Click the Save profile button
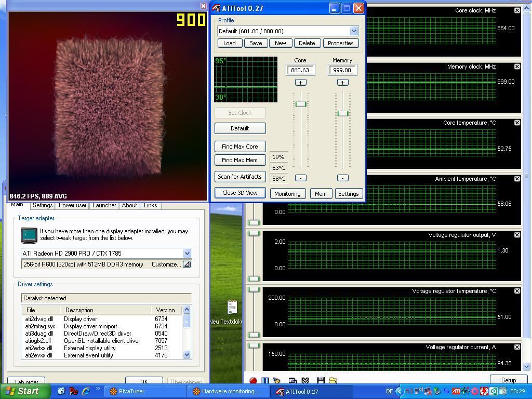532x399 pixels. (x=256, y=43)
